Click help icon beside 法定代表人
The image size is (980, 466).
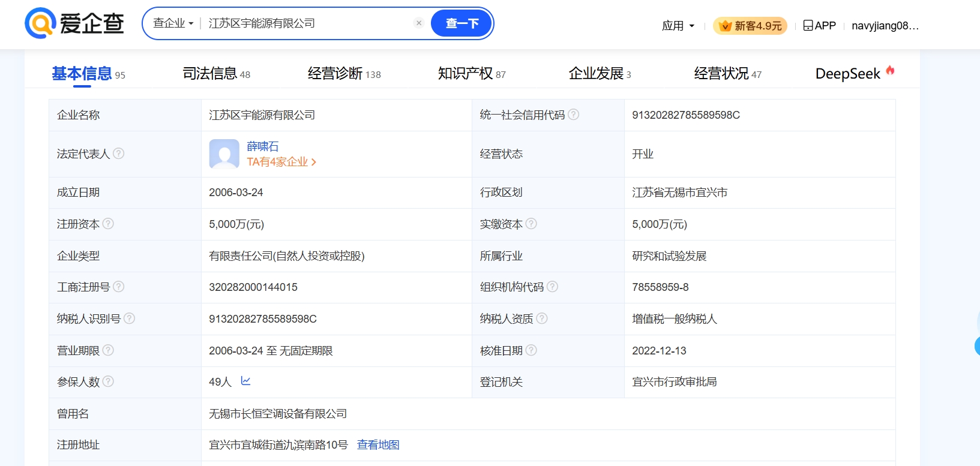click(x=119, y=154)
